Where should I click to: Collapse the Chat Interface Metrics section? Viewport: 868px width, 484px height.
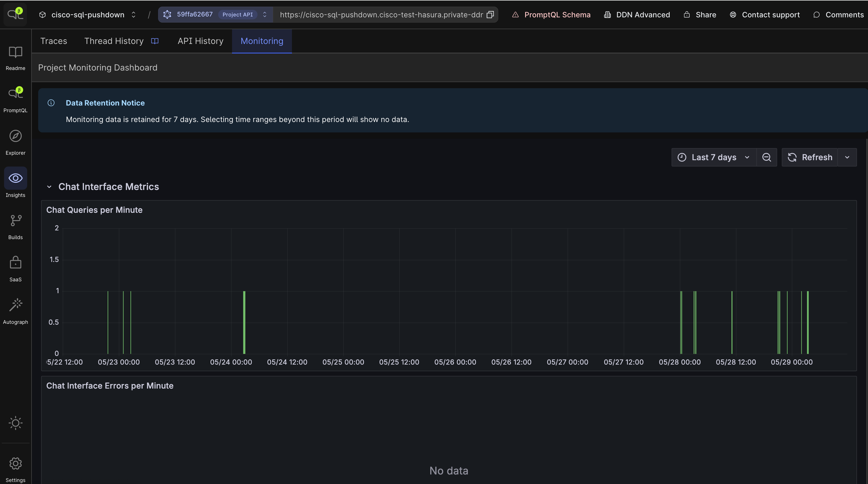coord(49,187)
